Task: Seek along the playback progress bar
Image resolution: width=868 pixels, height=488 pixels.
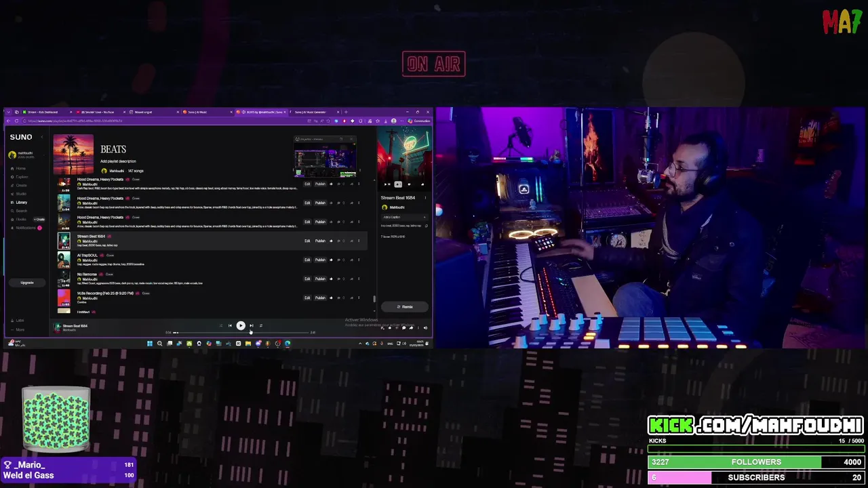Action: pyautogui.click(x=241, y=332)
